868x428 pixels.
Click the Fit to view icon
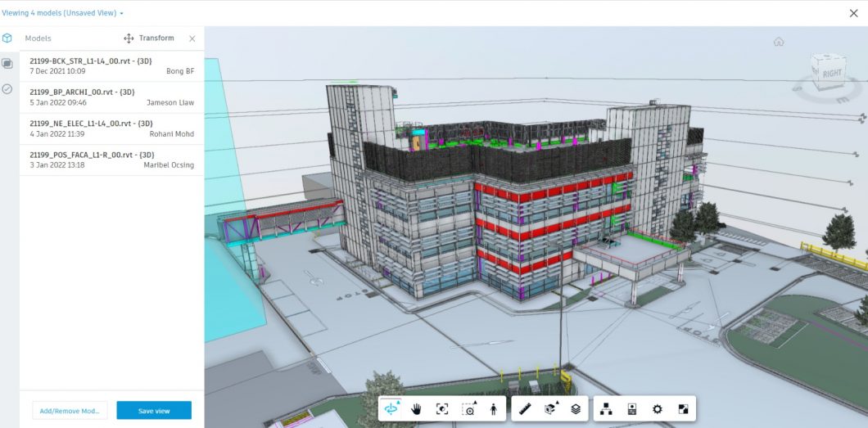pyautogui.click(x=441, y=408)
